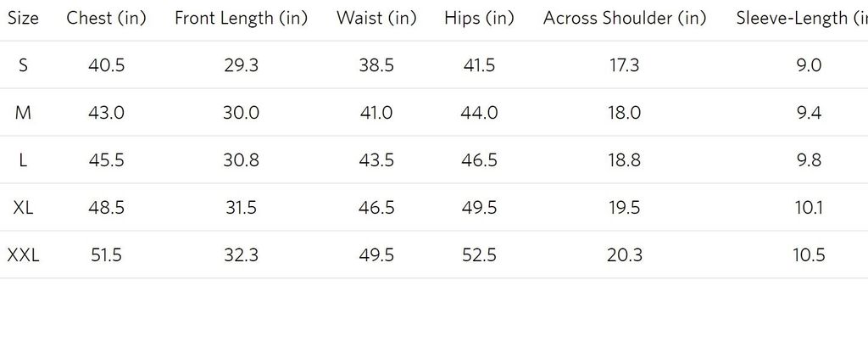Click the 20.3 shoulder value for XXL
The image size is (868, 352).
pos(624,255)
